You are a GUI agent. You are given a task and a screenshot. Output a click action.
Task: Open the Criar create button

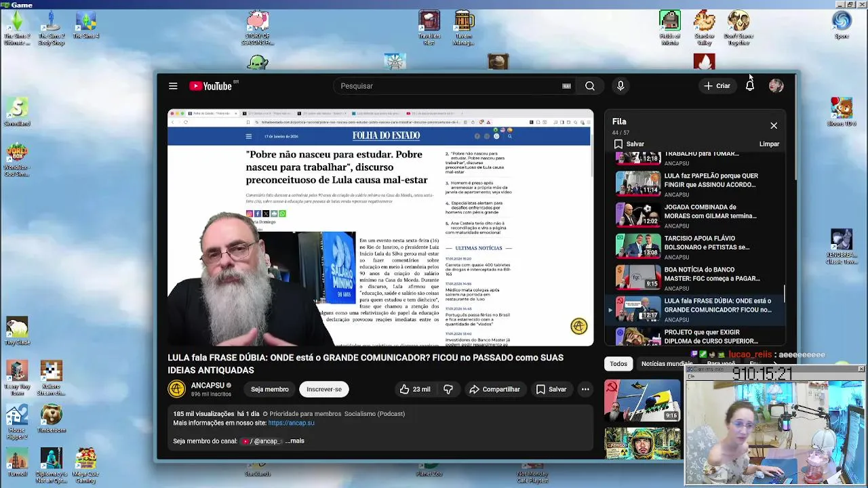[717, 86]
